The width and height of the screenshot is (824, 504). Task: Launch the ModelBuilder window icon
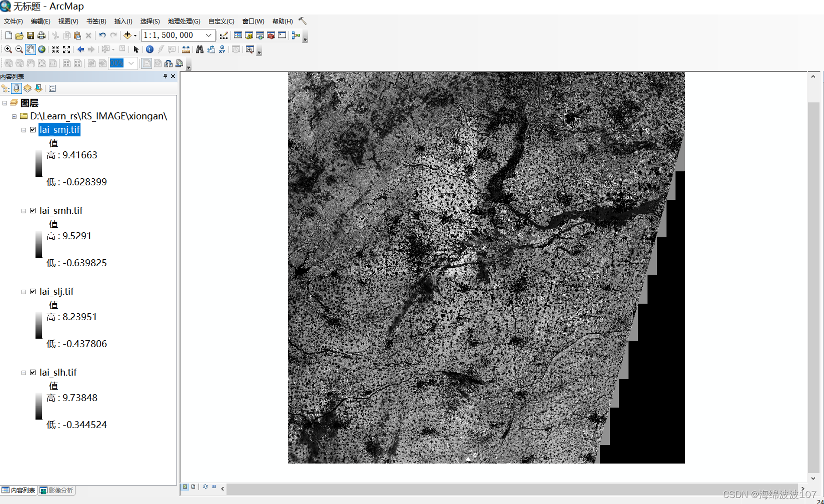pyautogui.click(x=296, y=35)
